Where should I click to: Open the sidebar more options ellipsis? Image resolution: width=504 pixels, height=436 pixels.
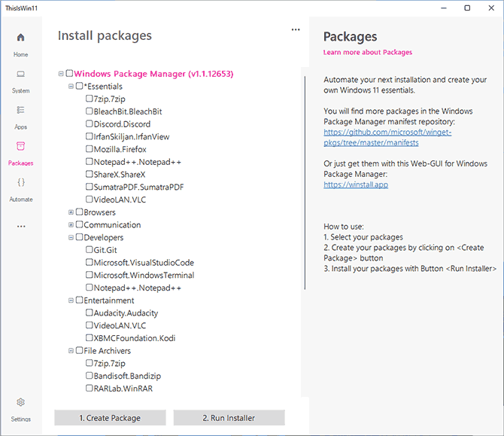(x=21, y=226)
